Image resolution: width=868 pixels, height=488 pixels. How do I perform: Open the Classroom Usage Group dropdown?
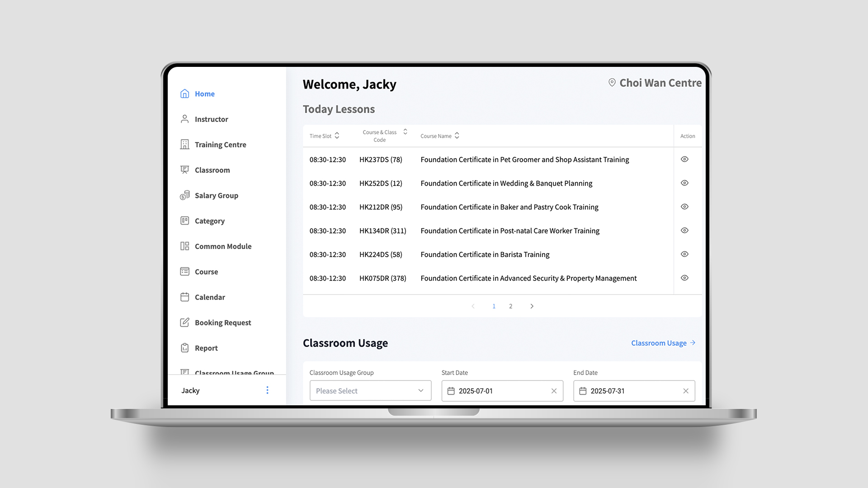[370, 391]
